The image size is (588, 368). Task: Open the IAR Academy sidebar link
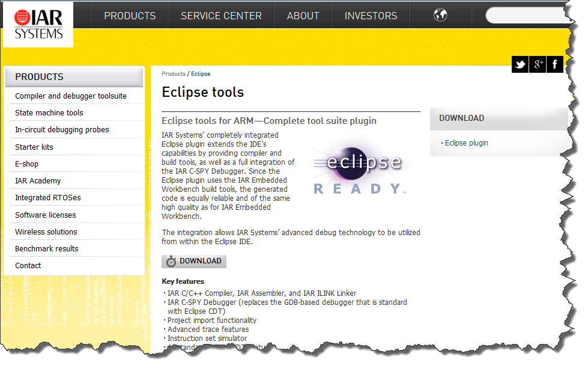click(x=38, y=181)
